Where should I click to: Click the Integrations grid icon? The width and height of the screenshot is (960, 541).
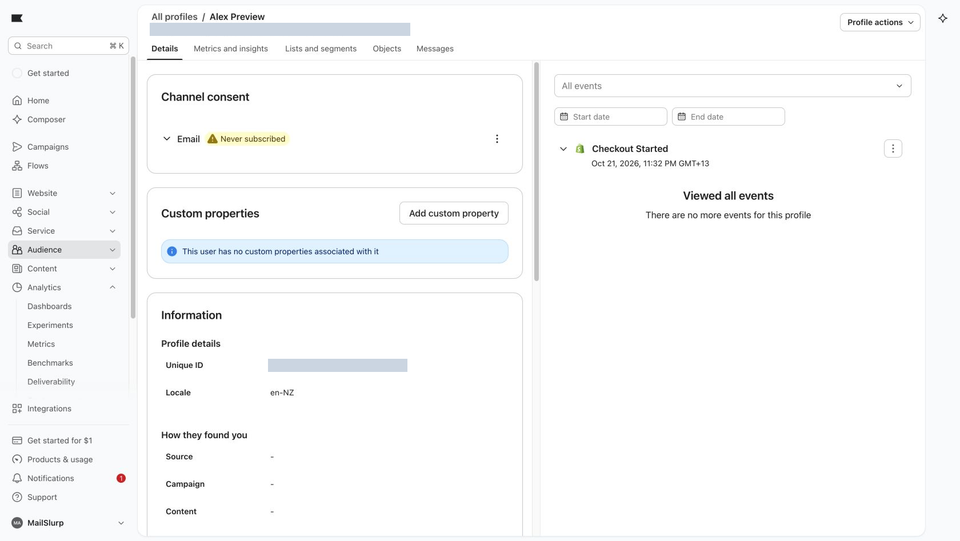click(17, 408)
